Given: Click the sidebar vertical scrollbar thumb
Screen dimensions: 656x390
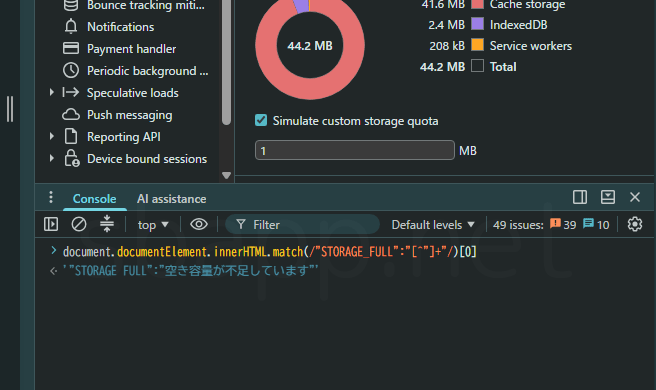Looking at the screenshot, I should [226, 62].
